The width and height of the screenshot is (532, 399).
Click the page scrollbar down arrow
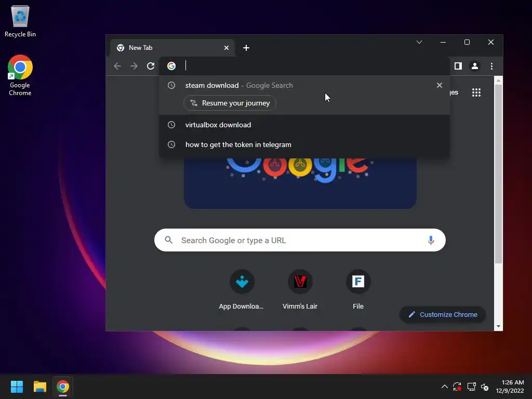pos(498,326)
